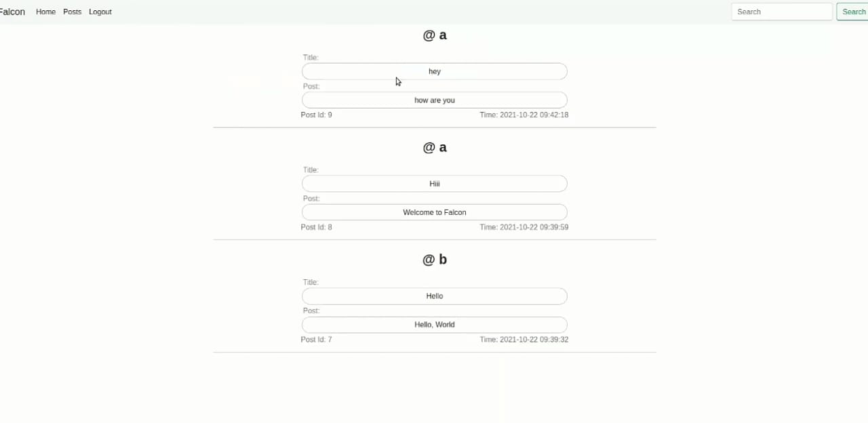Click the "@ a" heading of post 9
The image size is (868, 423).
point(435,35)
